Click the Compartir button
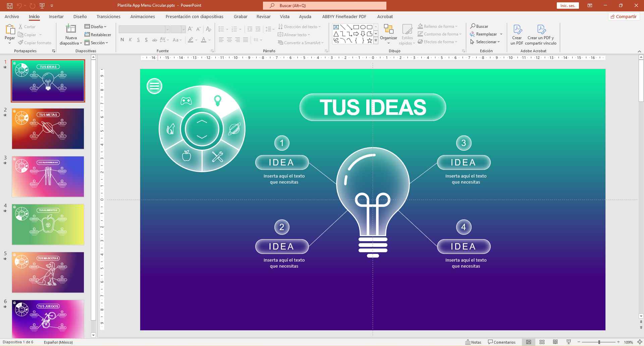Viewport: 644px width, 346px height. click(x=624, y=16)
